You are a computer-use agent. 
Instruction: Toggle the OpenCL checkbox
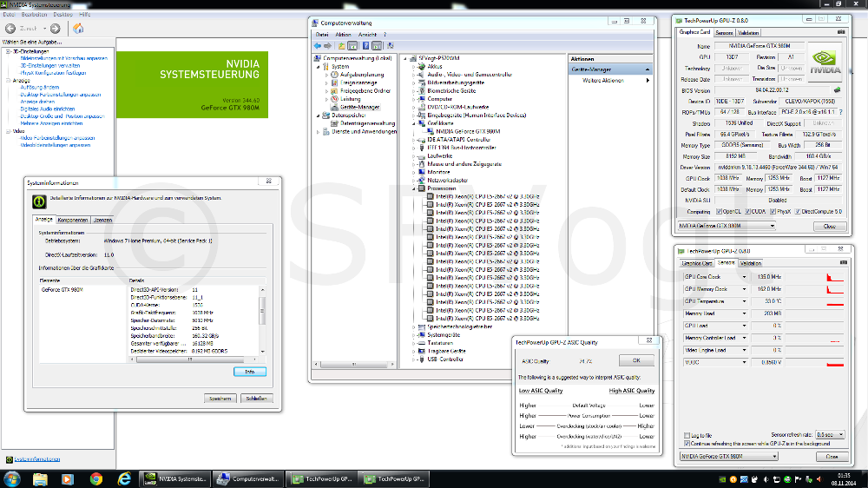click(719, 212)
